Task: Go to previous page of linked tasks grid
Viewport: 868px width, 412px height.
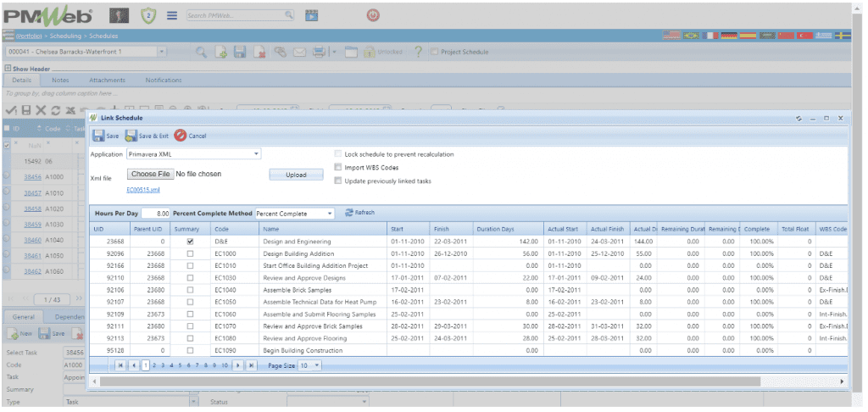Action: 134,365
